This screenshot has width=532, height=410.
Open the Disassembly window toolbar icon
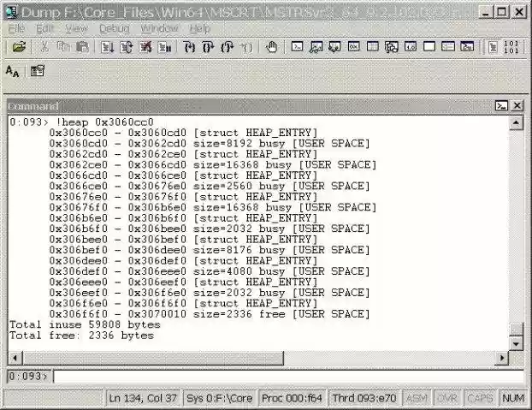pos(411,46)
